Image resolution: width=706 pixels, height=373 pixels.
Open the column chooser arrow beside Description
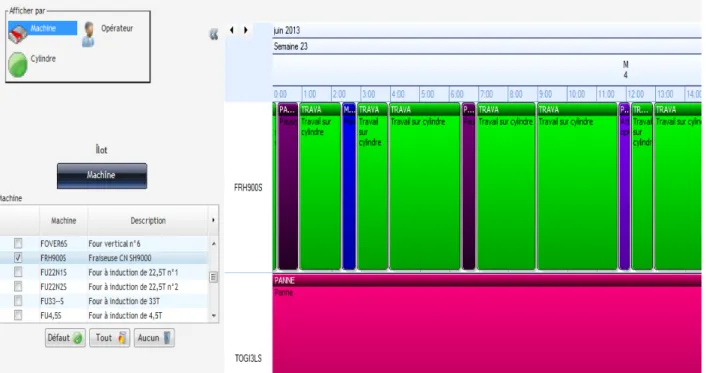213,220
